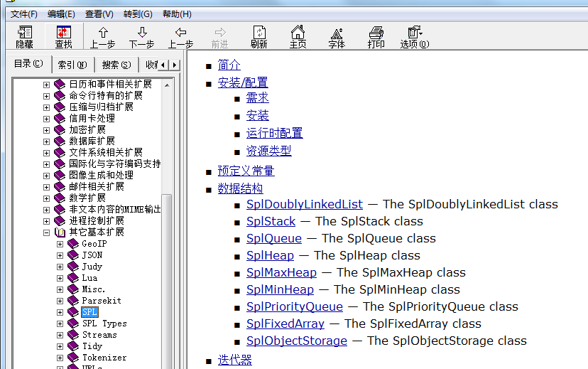Expand the Misc. tree node
This screenshot has width=588, height=369.
click(60, 289)
